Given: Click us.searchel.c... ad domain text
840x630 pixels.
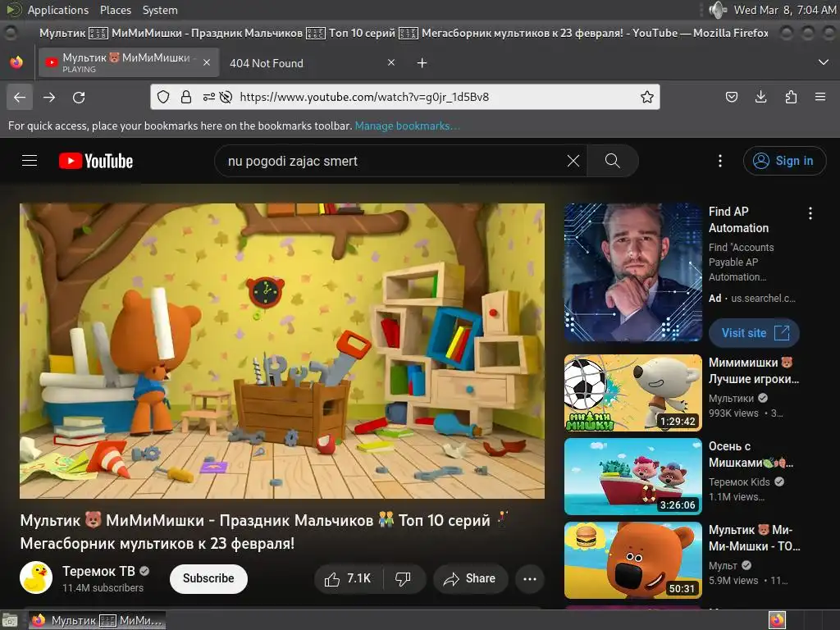Looking at the screenshot, I should click(763, 299).
